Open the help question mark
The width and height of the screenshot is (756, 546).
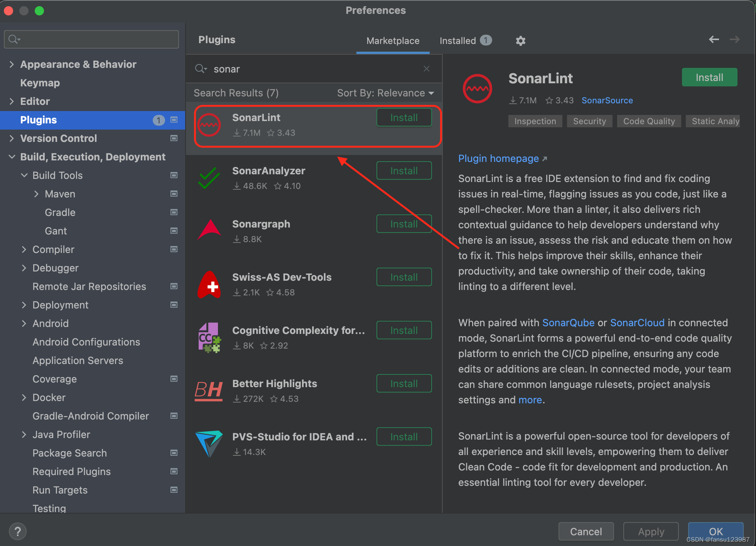tap(18, 531)
